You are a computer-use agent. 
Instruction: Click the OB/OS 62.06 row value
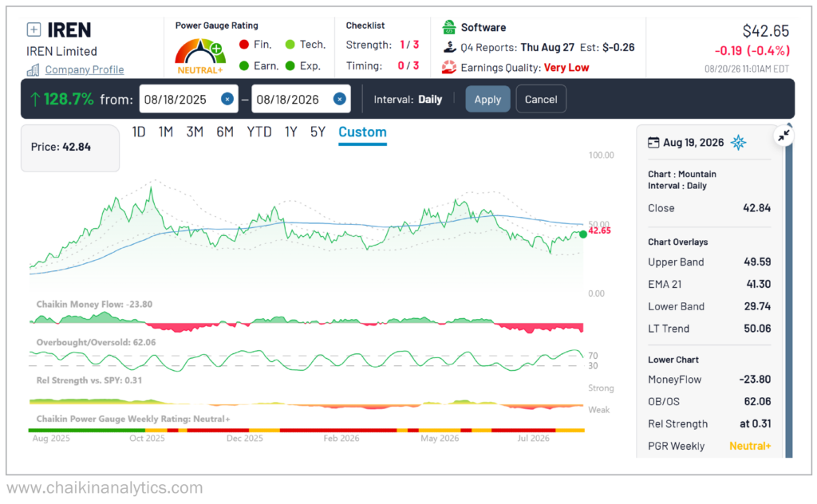click(x=757, y=401)
